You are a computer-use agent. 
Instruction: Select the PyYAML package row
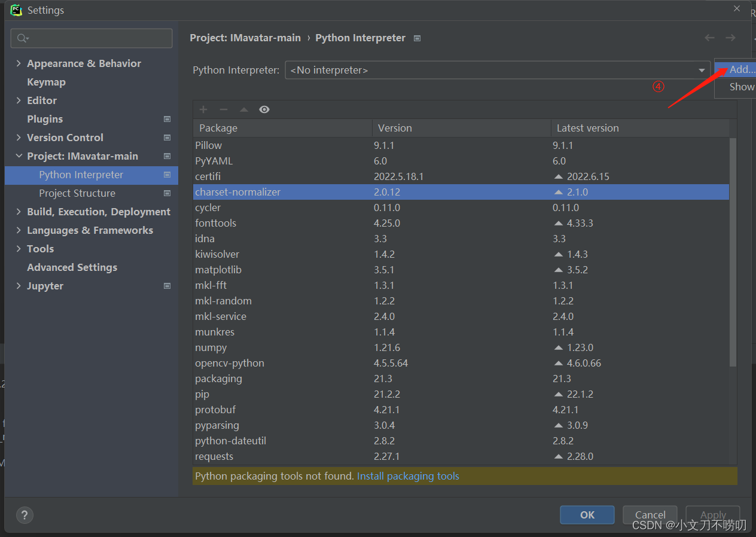click(461, 161)
